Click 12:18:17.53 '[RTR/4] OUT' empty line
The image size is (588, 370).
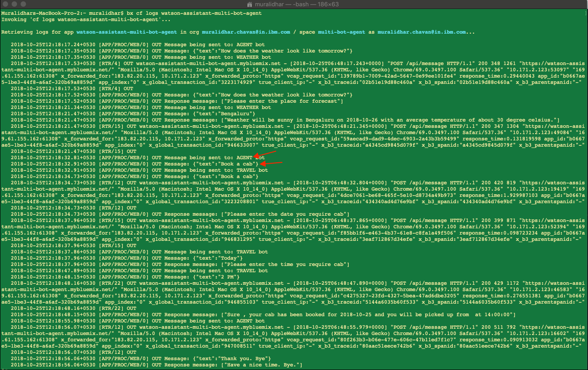[x=72, y=89]
